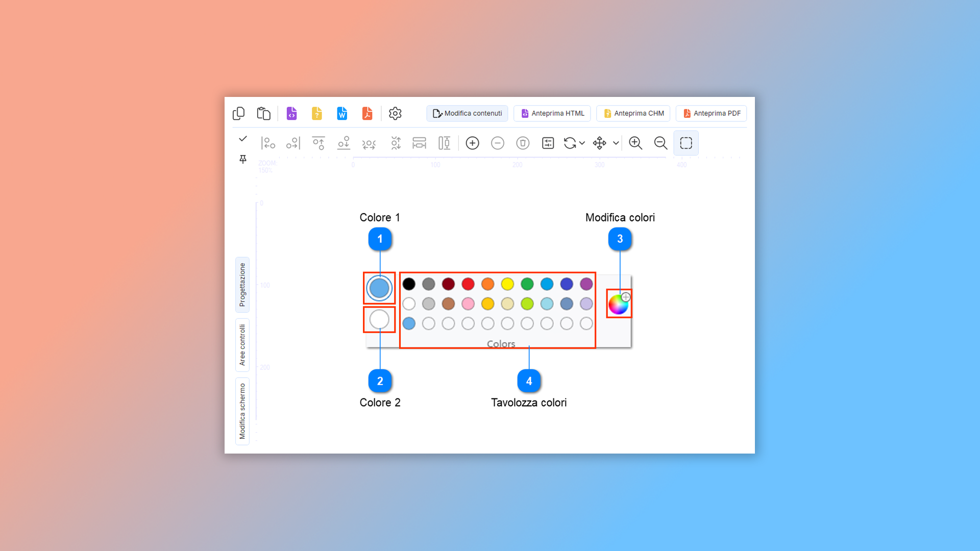This screenshot has width=980, height=551.
Task: Toggle the dashed selection frame button
Action: [686, 143]
